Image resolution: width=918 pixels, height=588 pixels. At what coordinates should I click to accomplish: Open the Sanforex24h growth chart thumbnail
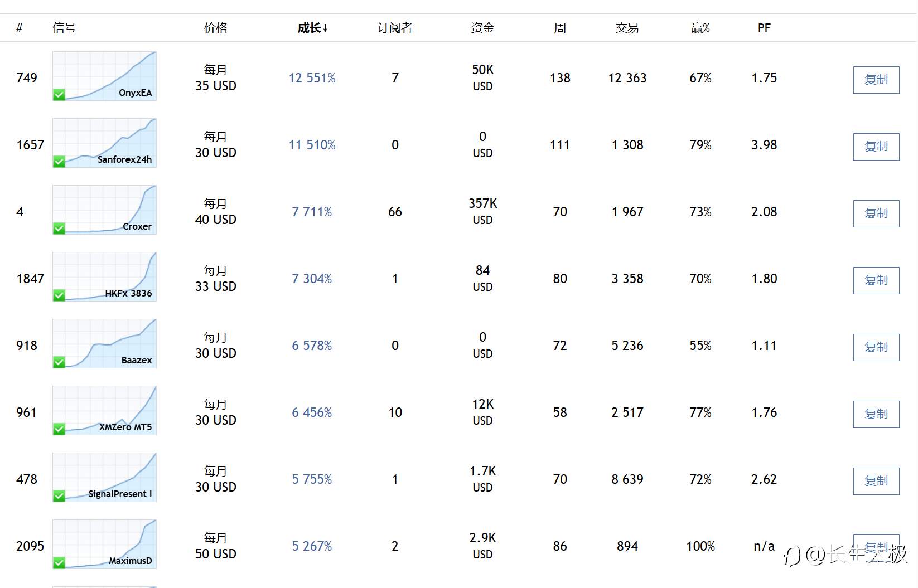point(104,143)
